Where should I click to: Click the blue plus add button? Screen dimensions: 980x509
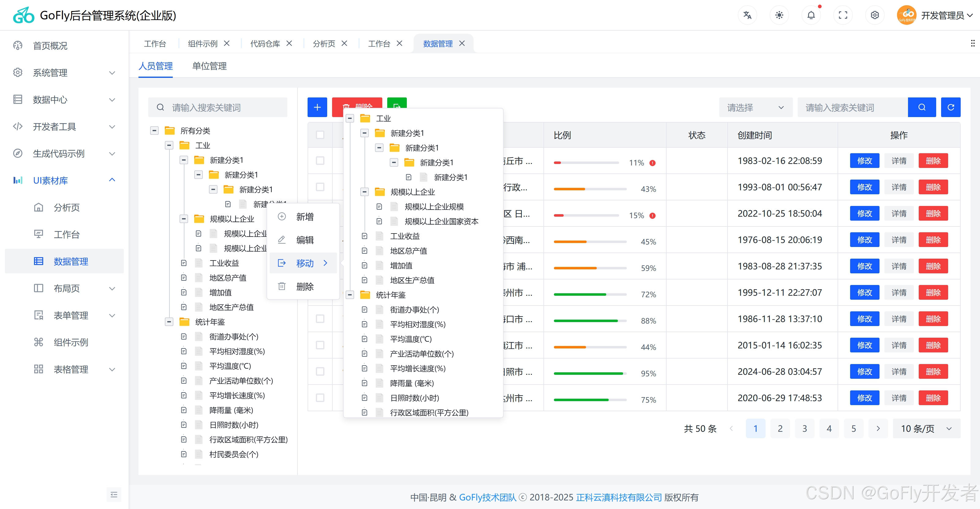[317, 107]
